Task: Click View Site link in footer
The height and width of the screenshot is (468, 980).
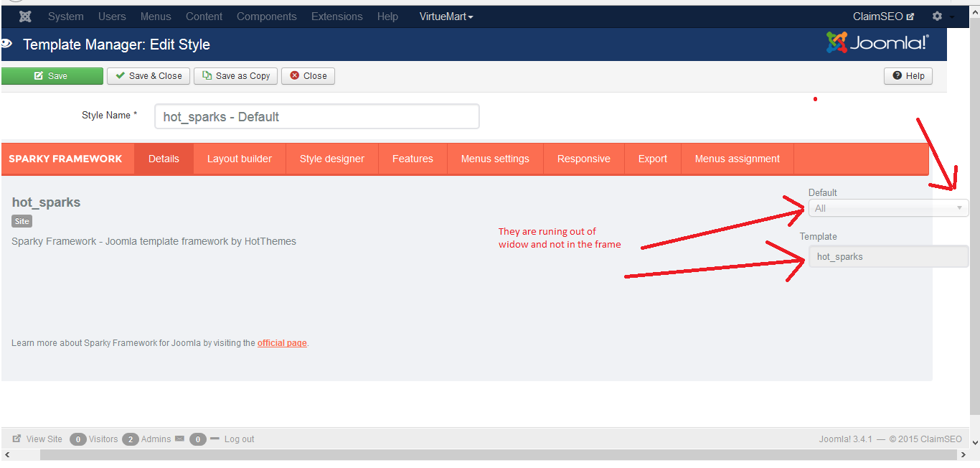Action: tap(44, 439)
